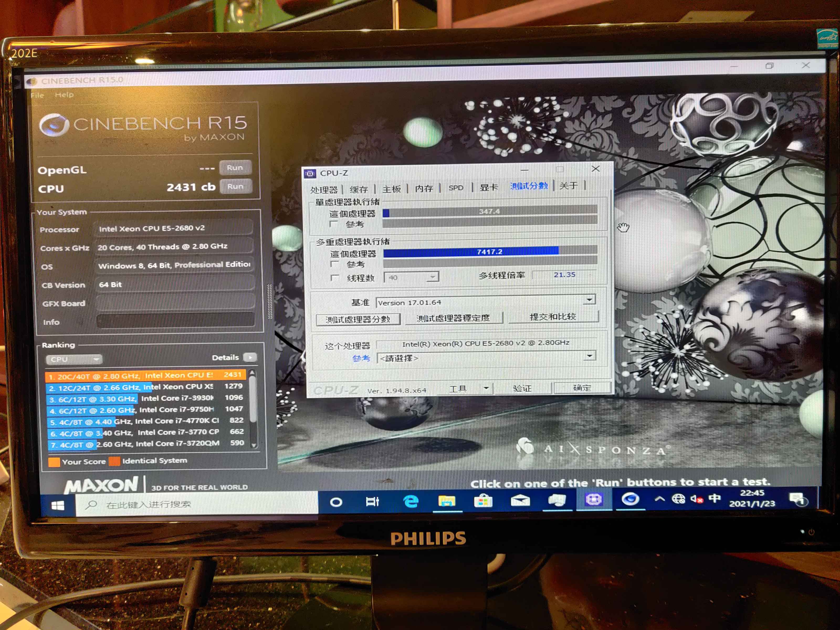Click the Details arrow button in Ranking
The height and width of the screenshot is (630, 840).
tap(250, 357)
